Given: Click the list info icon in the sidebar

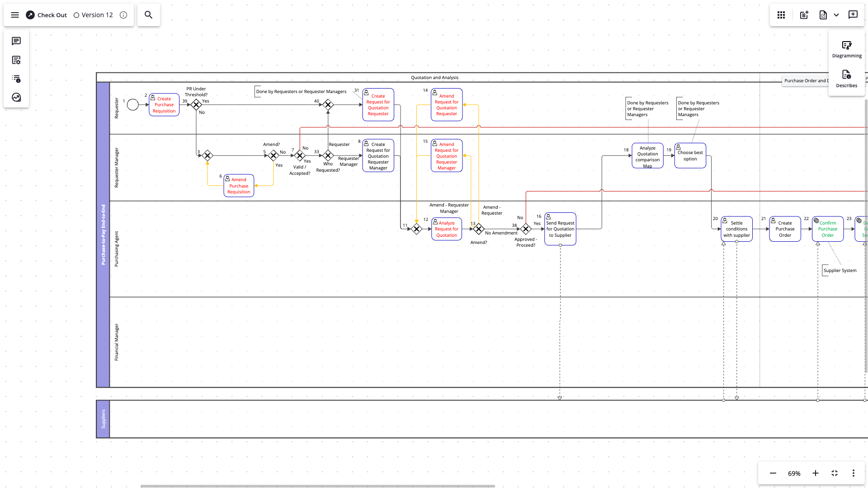Looking at the screenshot, I should (16, 79).
